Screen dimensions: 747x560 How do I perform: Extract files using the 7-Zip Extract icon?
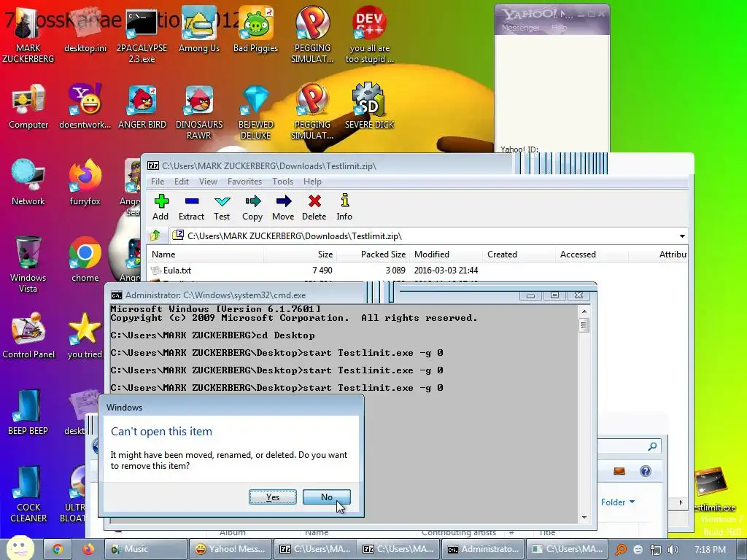[x=192, y=206]
